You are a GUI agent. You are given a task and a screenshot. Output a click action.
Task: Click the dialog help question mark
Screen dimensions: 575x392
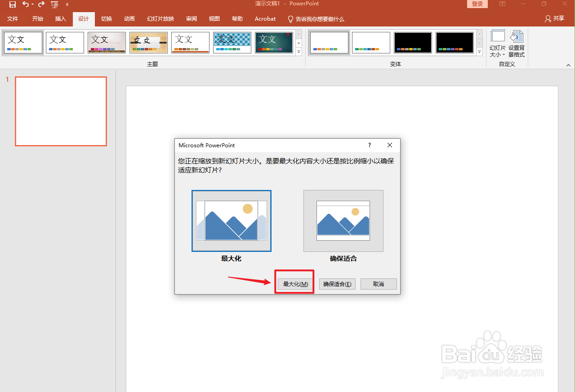pyautogui.click(x=370, y=145)
